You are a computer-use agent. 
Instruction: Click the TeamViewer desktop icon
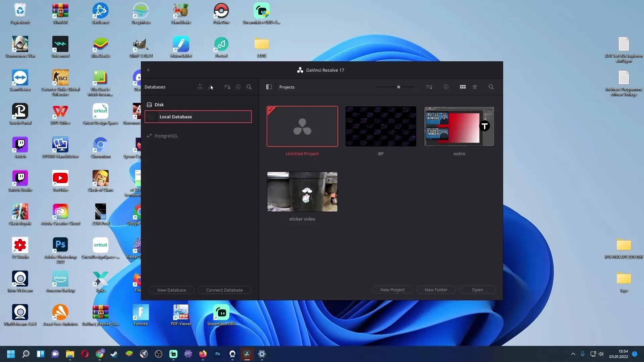pos(20,80)
